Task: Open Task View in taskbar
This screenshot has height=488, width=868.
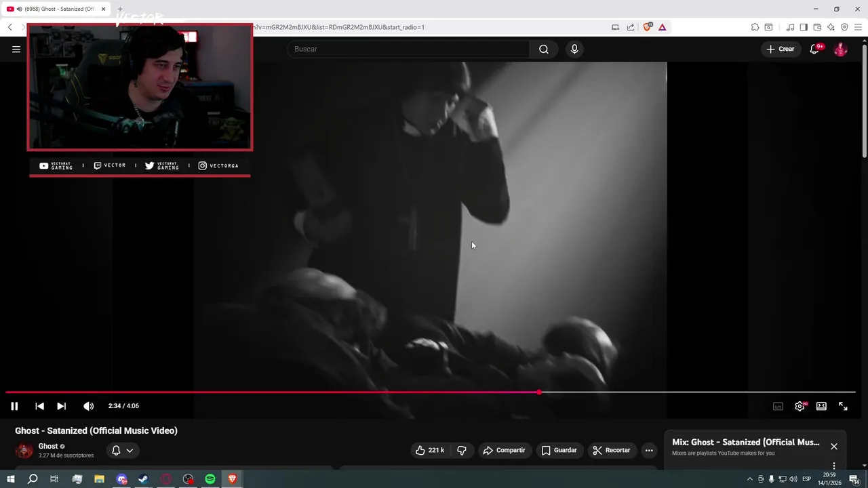Action: [54, 479]
